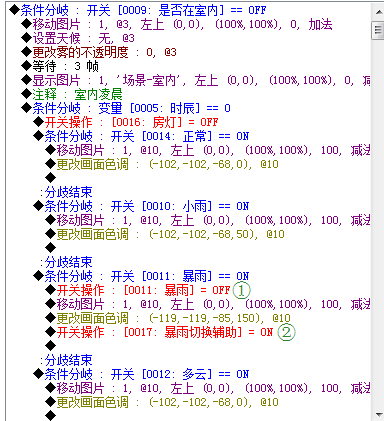
Task: Select the 开关操作 [0011: 暴雨] = OFF row
Action: (138, 290)
